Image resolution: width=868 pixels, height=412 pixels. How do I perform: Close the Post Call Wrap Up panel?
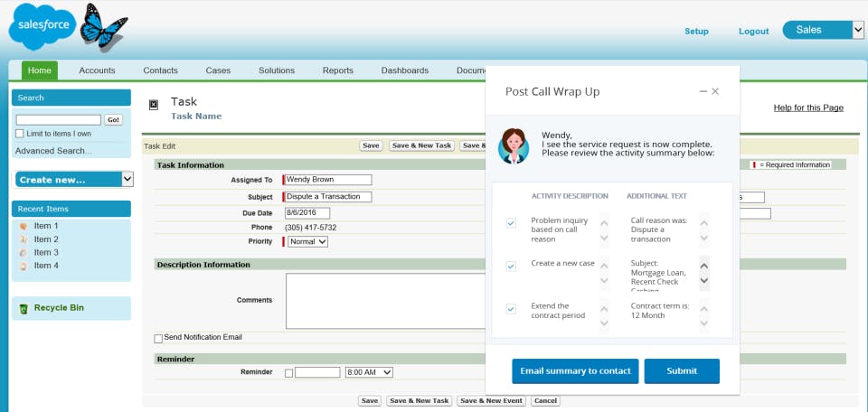click(715, 91)
